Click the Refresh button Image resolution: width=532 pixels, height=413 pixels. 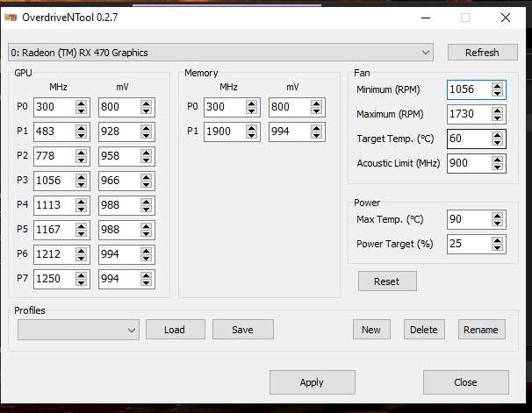[x=483, y=53]
